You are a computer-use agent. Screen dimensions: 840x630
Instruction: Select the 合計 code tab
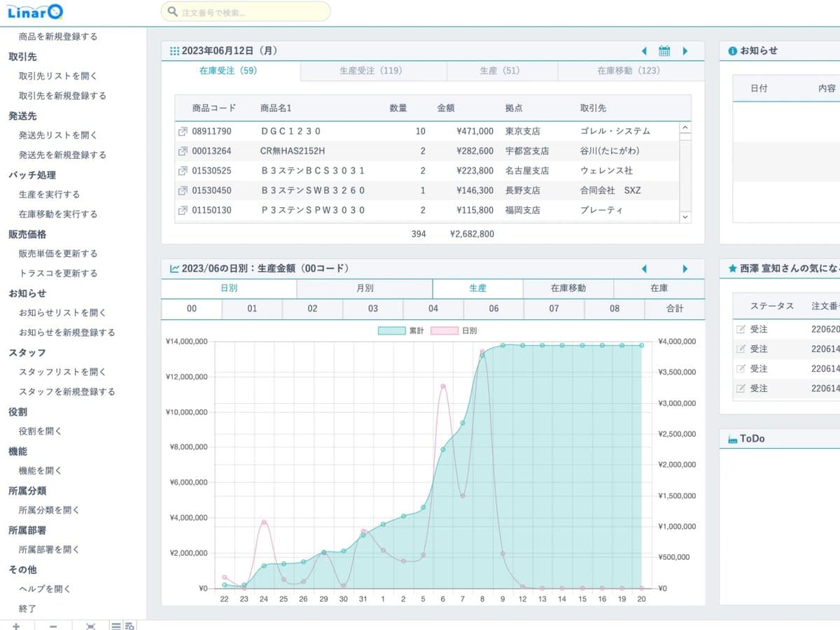point(675,309)
